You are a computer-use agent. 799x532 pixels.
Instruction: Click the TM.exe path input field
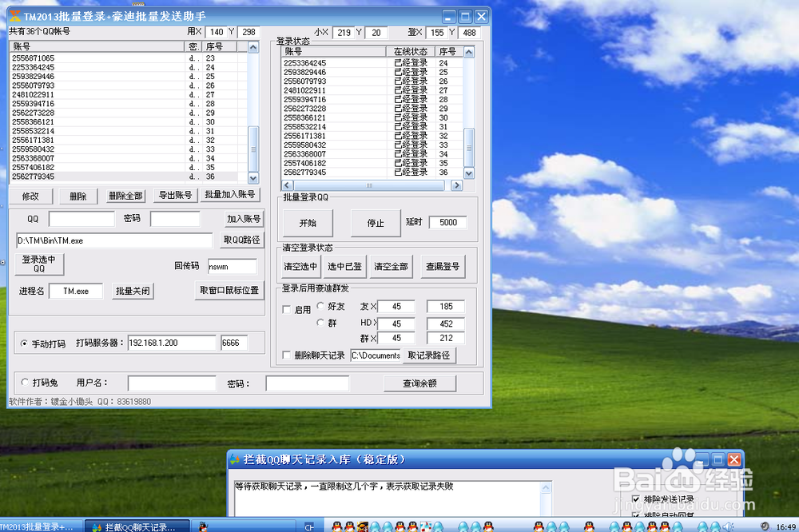point(114,240)
